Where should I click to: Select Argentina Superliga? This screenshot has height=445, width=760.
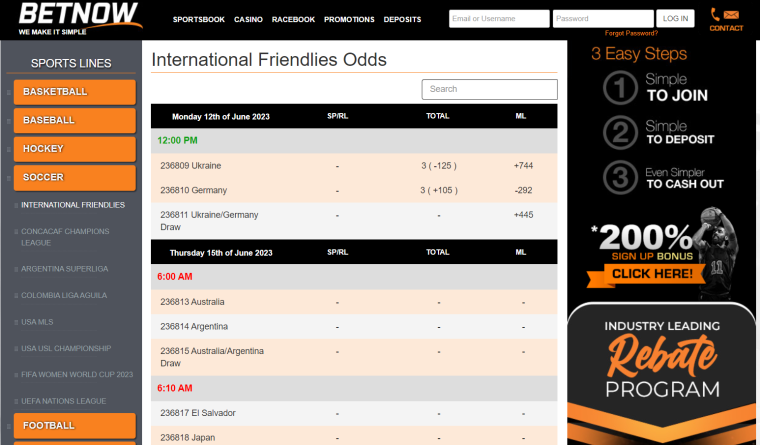tap(64, 269)
